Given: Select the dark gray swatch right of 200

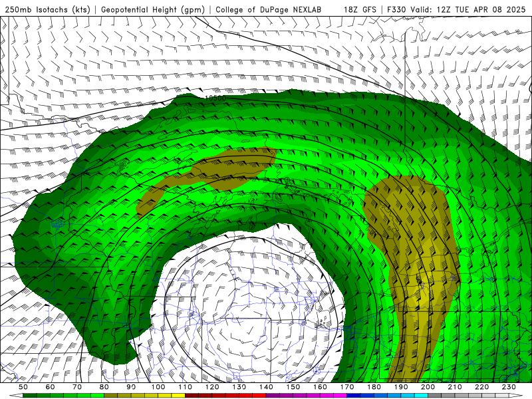Looking at the screenshot, I should tap(435, 396).
